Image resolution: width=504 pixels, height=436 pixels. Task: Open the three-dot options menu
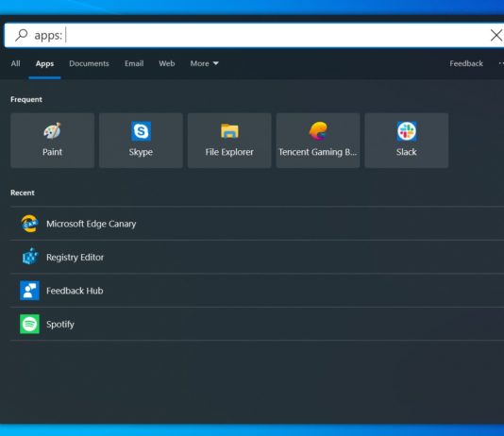[x=501, y=63]
